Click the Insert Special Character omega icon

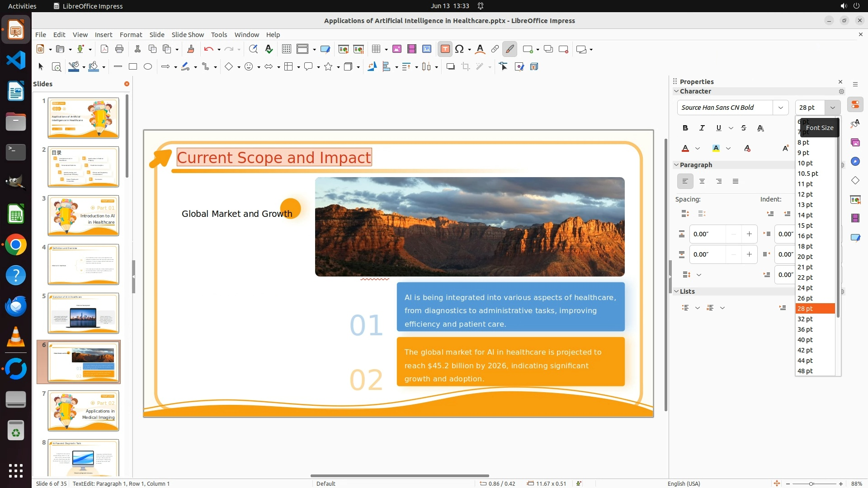point(459,49)
